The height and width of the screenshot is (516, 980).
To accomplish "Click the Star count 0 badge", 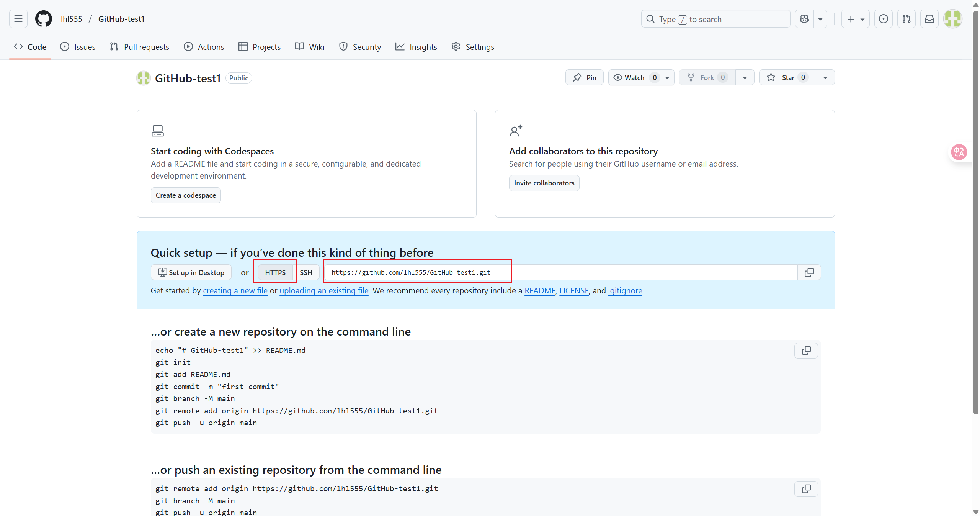I will coord(803,77).
